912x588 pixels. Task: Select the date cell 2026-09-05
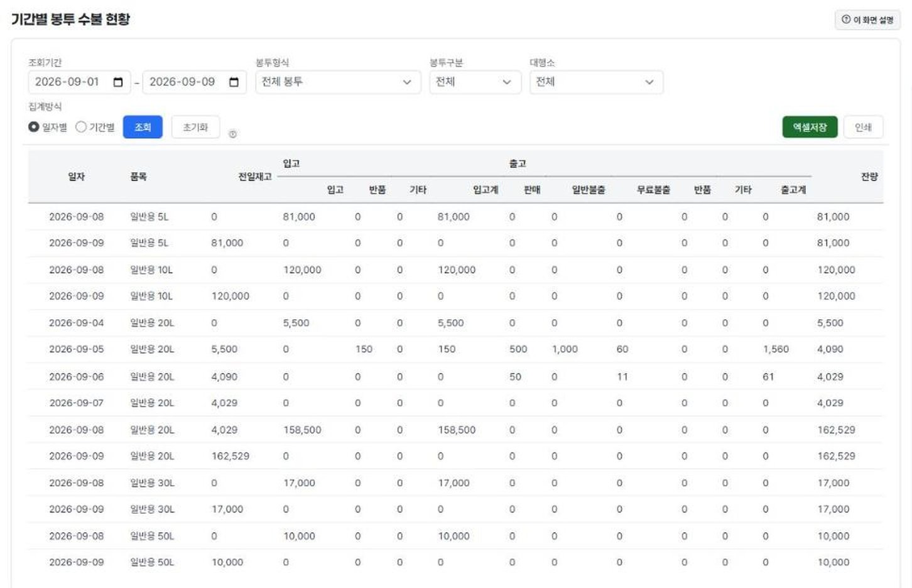coord(77,349)
